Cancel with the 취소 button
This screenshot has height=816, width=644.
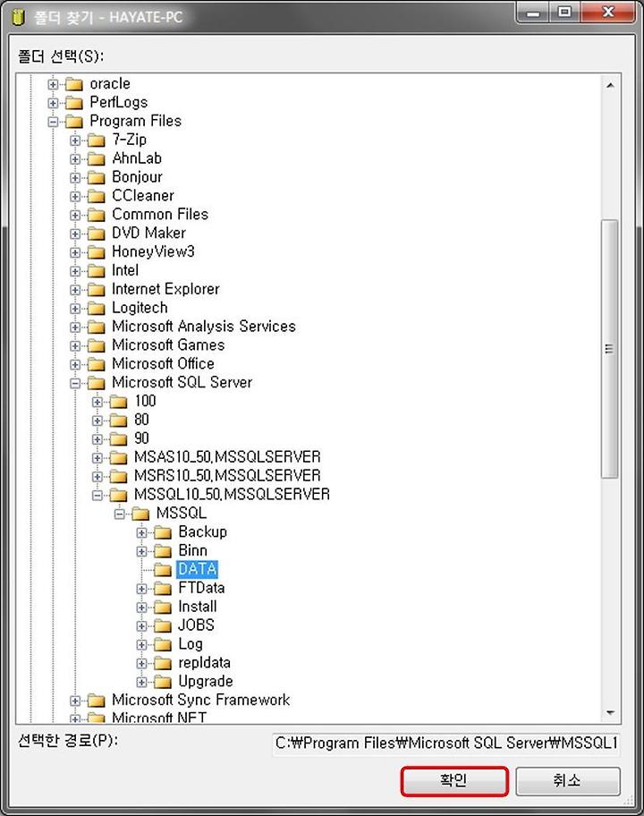click(x=568, y=780)
